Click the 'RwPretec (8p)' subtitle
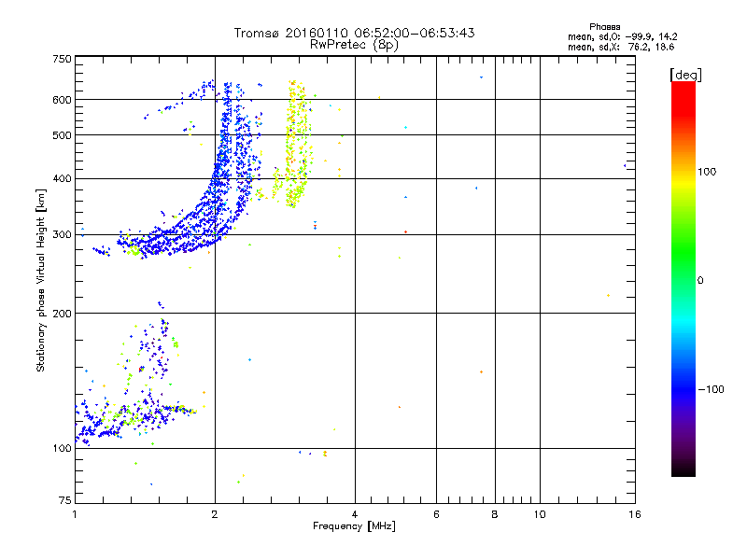The width and height of the screenshot is (747, 560). point(354,45)
